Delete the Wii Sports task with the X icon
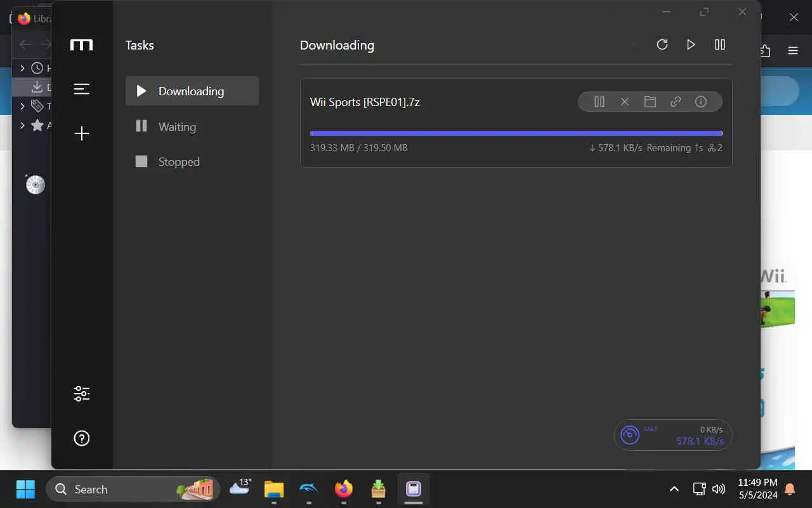 point(624,102)
